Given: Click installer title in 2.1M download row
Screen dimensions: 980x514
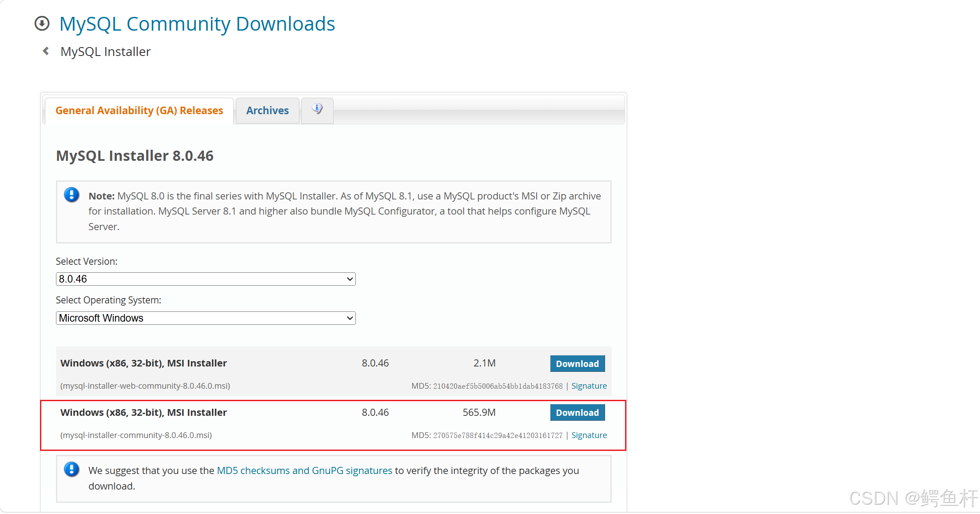Looking at the screenshot, I should pyautogui.click(x=143, y=363).
